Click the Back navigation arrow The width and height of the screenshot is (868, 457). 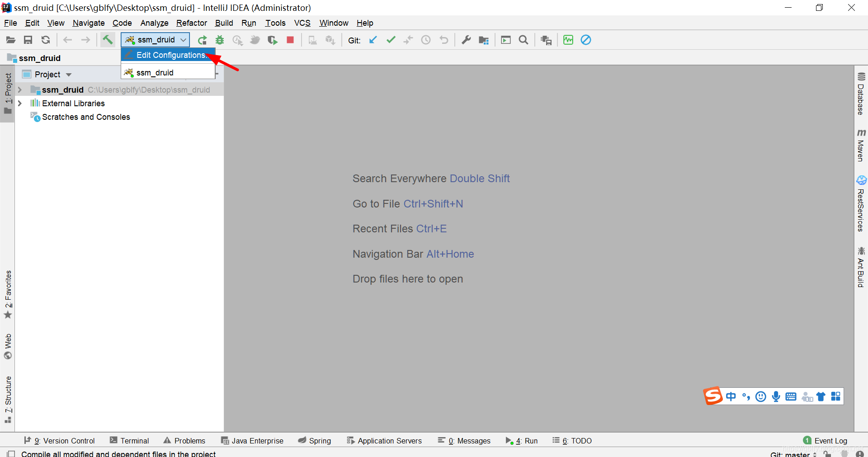tap(68, 40)
